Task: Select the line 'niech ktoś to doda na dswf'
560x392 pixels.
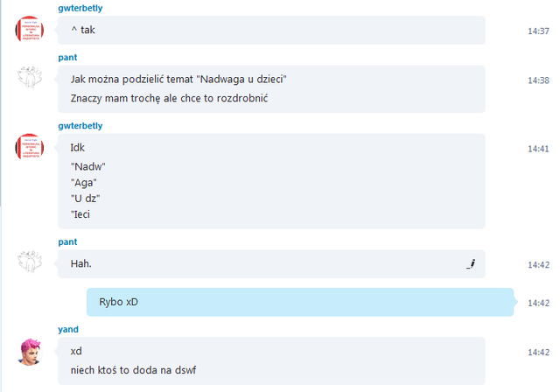Action: tap(133, 370)
